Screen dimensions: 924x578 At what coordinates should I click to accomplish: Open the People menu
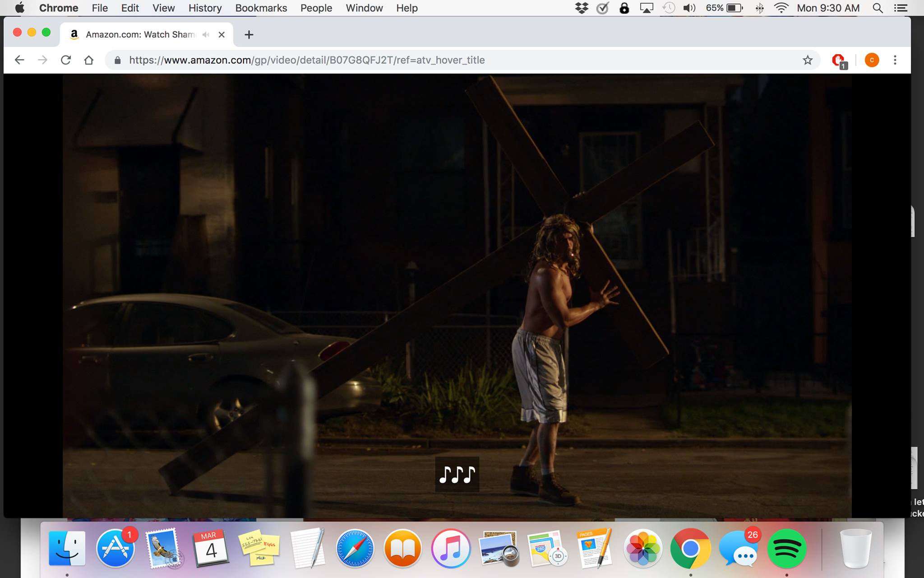tap(316, 8)
